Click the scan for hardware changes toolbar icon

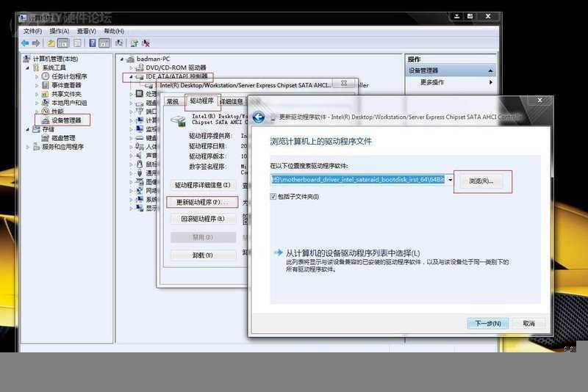coord(119,43)
